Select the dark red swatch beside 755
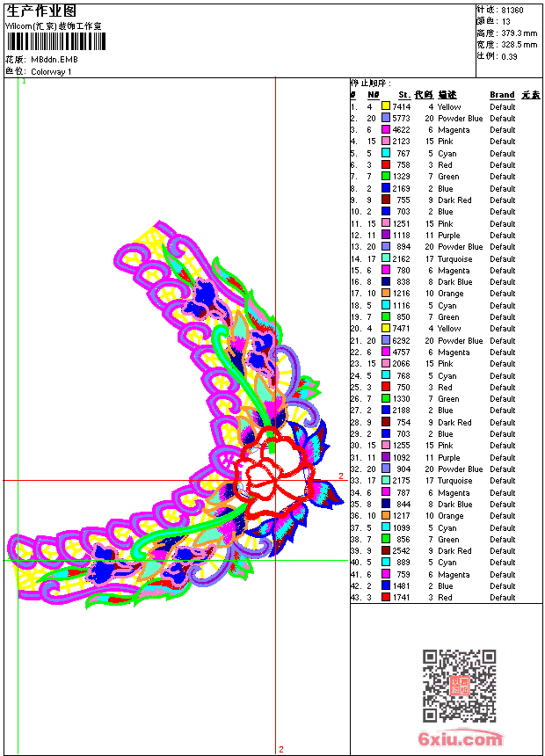The width and height of the screenshot is (545, 756). click(386, 200)
